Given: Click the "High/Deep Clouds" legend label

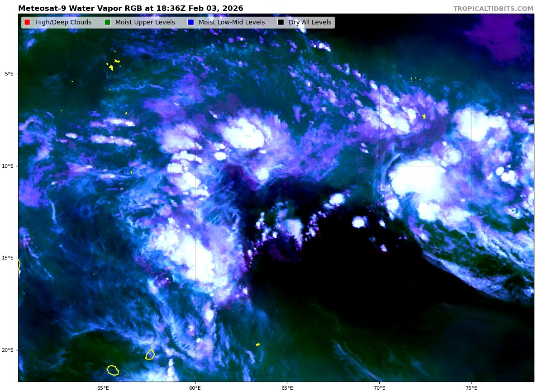Looking at the screenshot, I should click(x=63, y=23).
